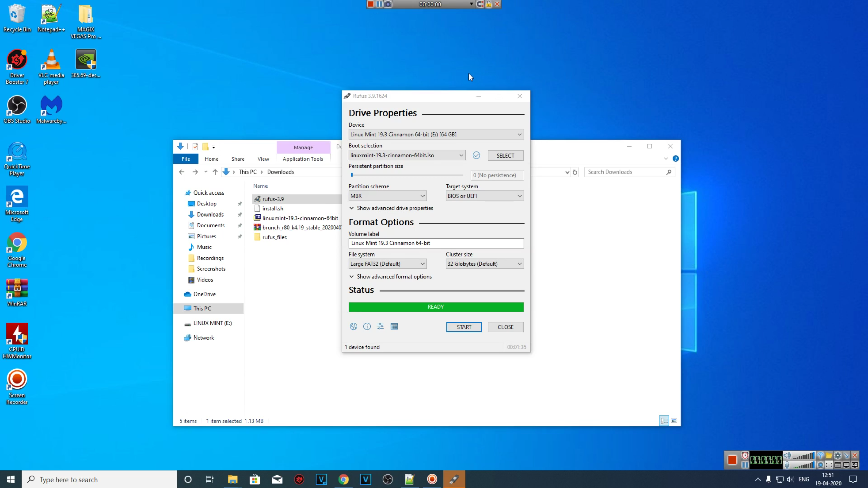Open the Partition scheme MBR dropdown
This screenshot has width=868, height=488.
[x=387, y=196]
